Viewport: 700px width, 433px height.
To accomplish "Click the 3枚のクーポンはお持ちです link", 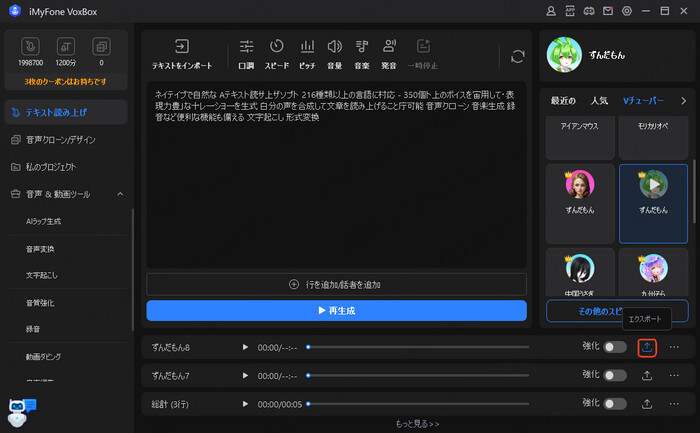I will (x=65, y=82).
